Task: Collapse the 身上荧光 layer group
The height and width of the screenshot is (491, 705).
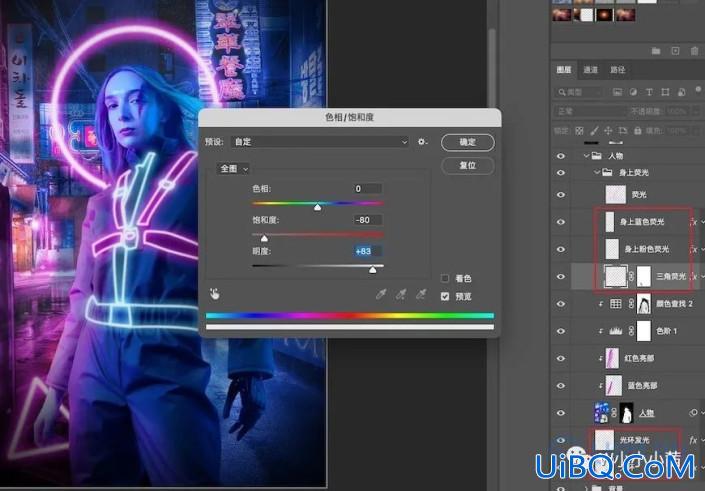Action: coord(597,172)
